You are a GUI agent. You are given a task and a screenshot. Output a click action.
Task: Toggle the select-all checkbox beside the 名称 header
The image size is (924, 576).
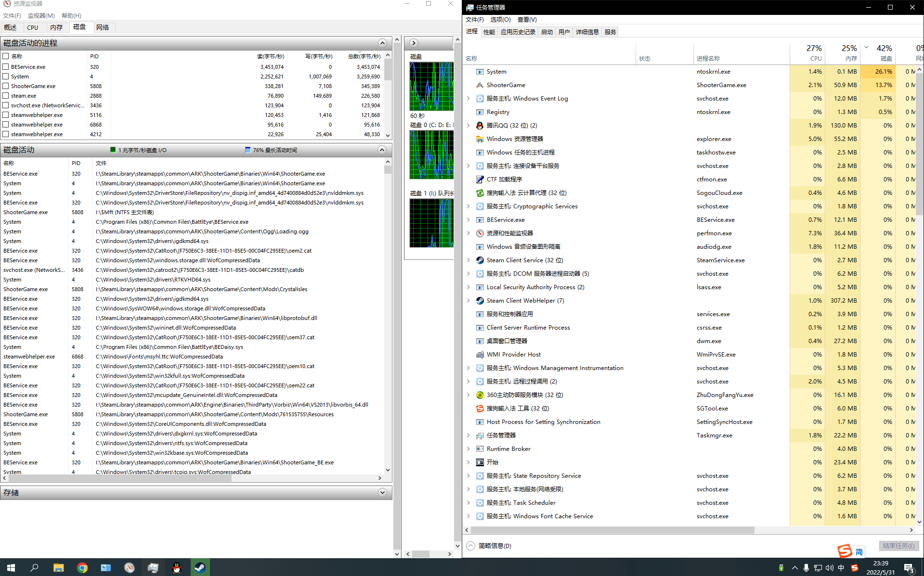point(6,56)
